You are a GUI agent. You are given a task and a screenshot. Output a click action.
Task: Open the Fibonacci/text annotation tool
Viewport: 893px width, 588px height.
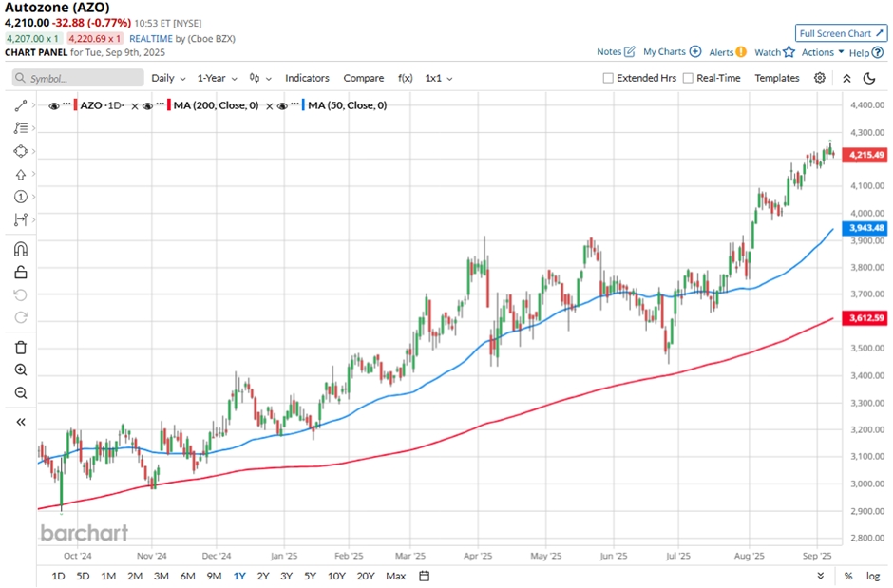(x=21, y=128)
